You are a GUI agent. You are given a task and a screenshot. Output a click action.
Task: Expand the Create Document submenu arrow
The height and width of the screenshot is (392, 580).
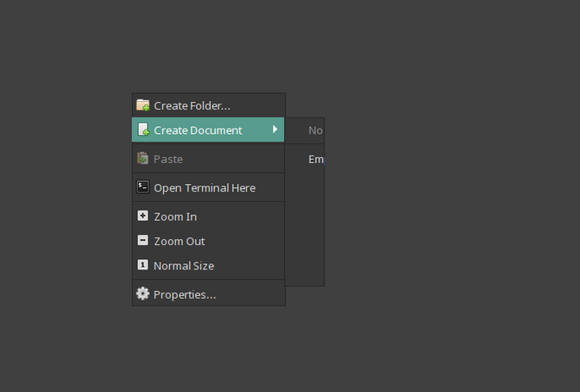click(x=275, y=130)
